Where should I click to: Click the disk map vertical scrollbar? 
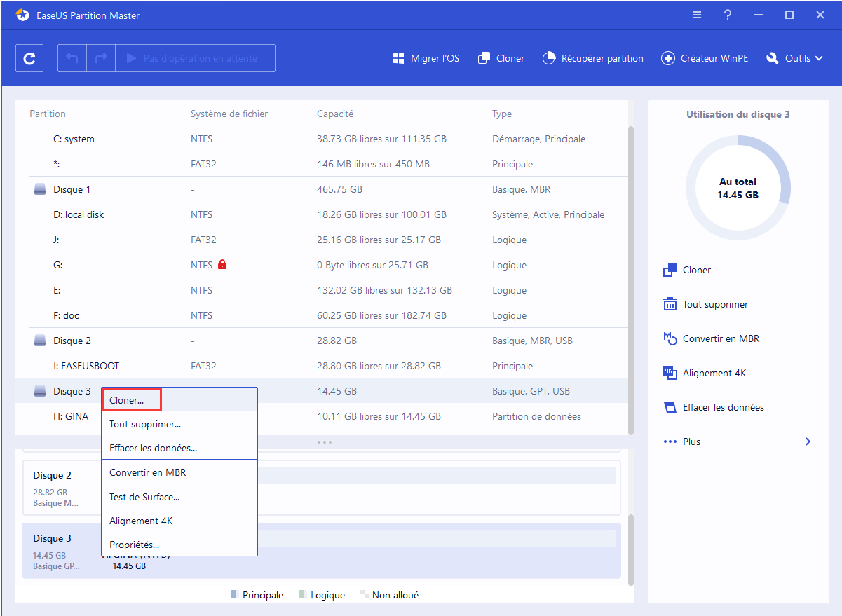tap(630, 550)
